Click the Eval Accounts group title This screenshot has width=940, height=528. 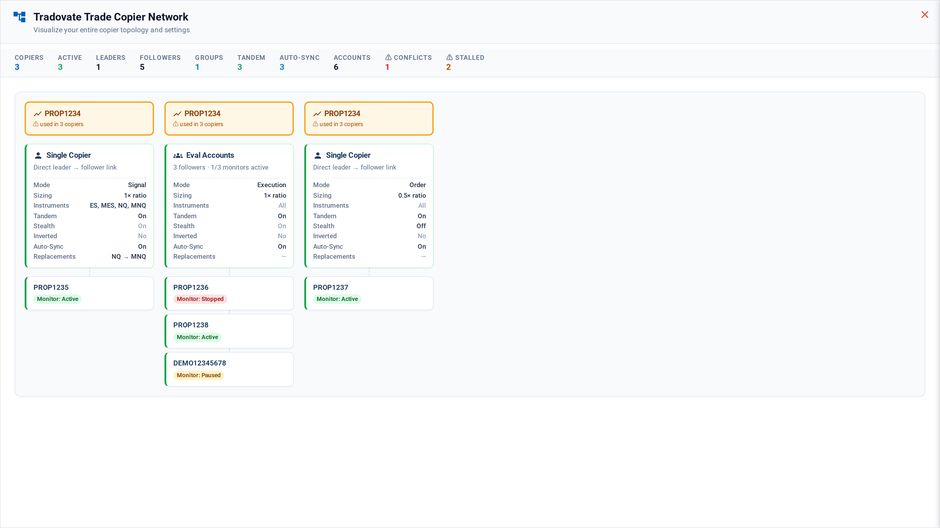[210, 155]
